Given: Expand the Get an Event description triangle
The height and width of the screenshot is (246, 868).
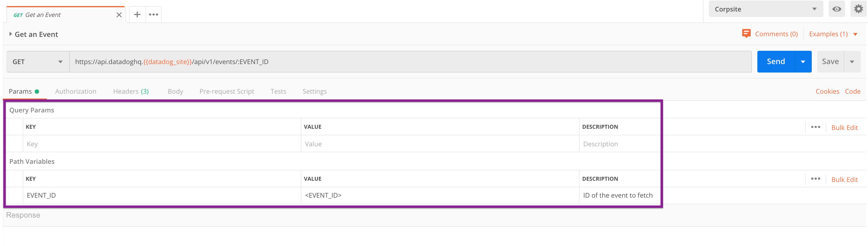Looking at the screenshot, I should (x=11, y=34).
